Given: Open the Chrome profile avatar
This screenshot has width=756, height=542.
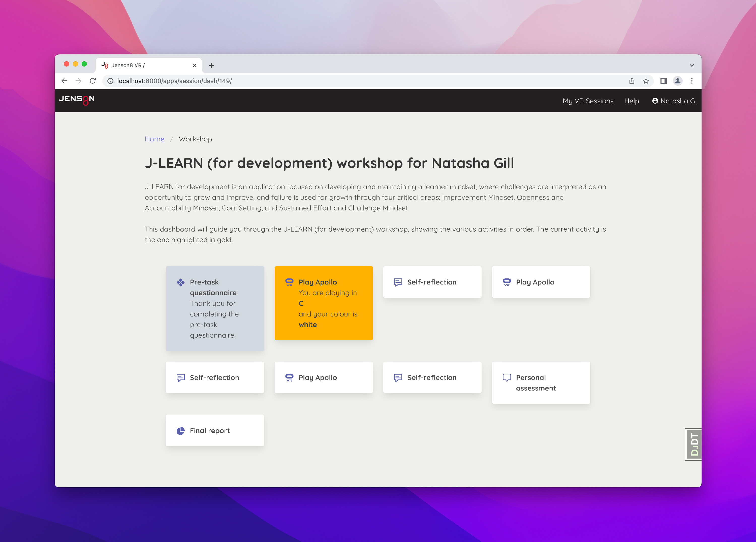Looking at the screenshot, I should [678, 81].
